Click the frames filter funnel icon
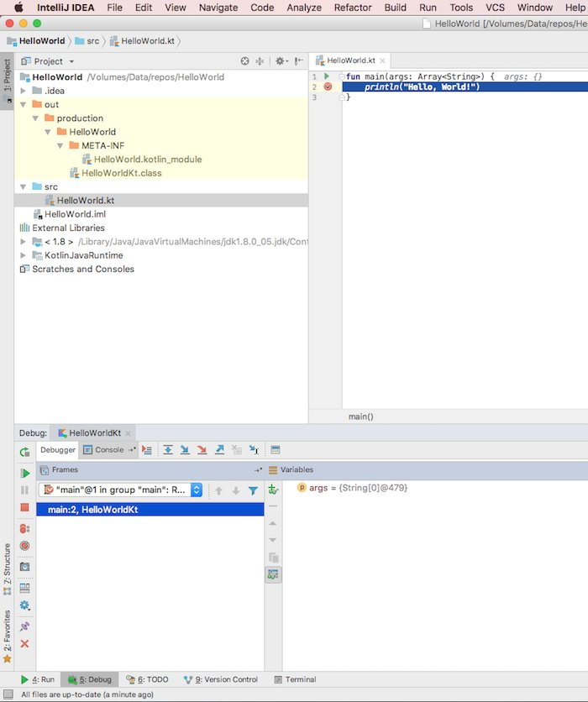Screen dimensions: 588x702 point(253,490)
